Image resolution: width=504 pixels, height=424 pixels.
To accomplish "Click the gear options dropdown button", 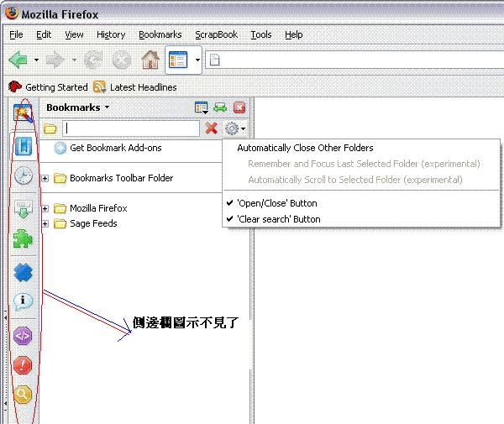I will tap(235, 128).
